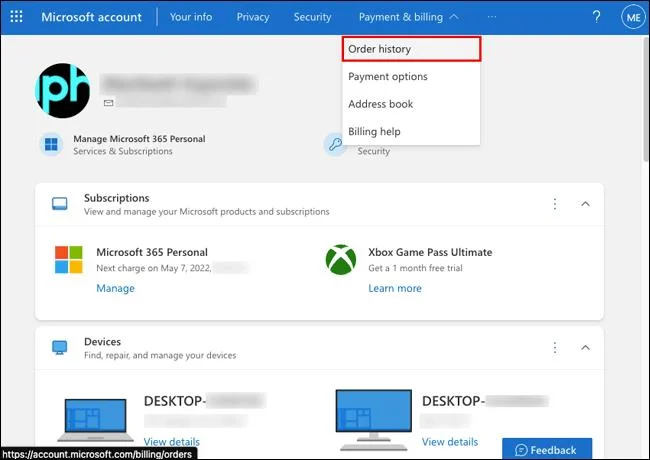Go to the Privacy tab

pos(253,17)
